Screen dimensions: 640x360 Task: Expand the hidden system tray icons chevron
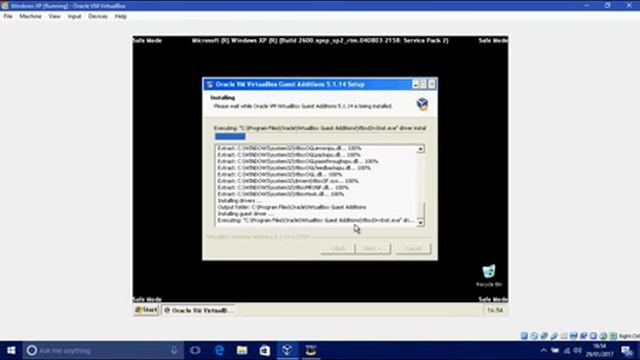(x=543, y=350)
